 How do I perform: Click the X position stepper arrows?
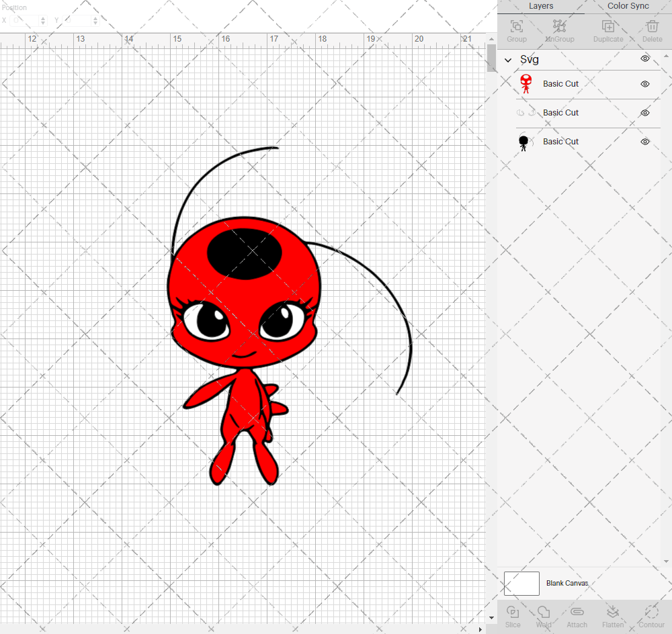(x=43, y=20)
